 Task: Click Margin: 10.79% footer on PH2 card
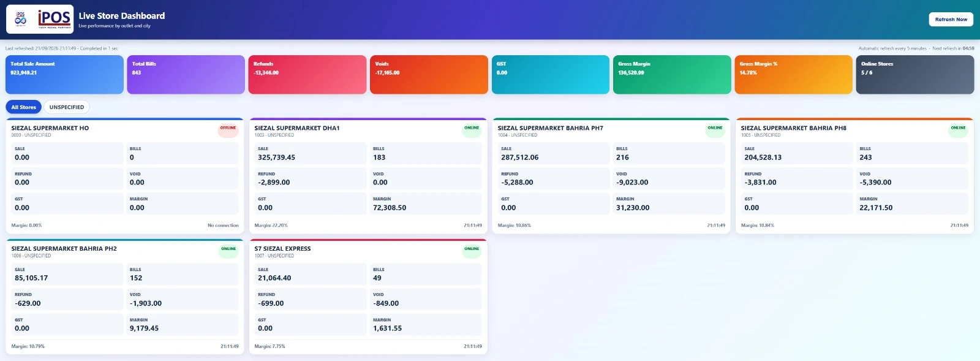(28, 346)
